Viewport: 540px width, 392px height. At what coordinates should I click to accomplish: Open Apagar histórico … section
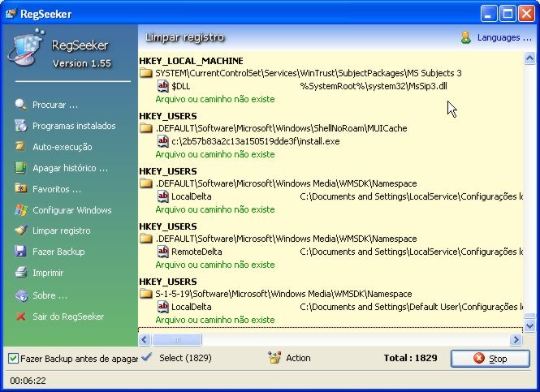[71, 168]
